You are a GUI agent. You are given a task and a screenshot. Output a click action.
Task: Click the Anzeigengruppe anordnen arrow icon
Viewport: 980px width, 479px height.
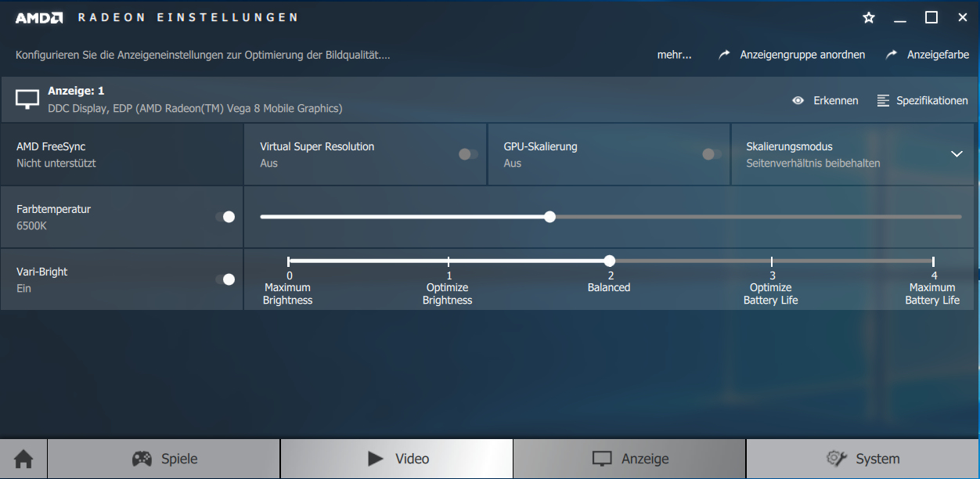click(x=725, y=55)
